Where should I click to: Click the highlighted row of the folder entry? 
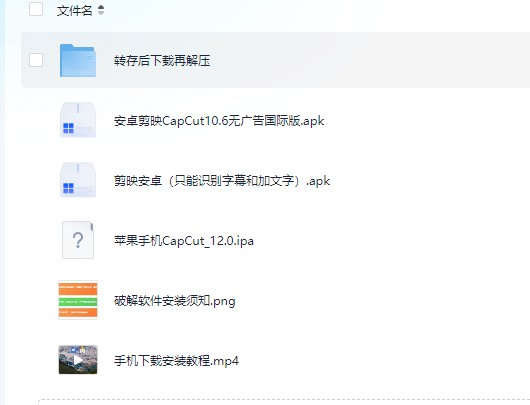pyautogui.click(x=275, y=60)
